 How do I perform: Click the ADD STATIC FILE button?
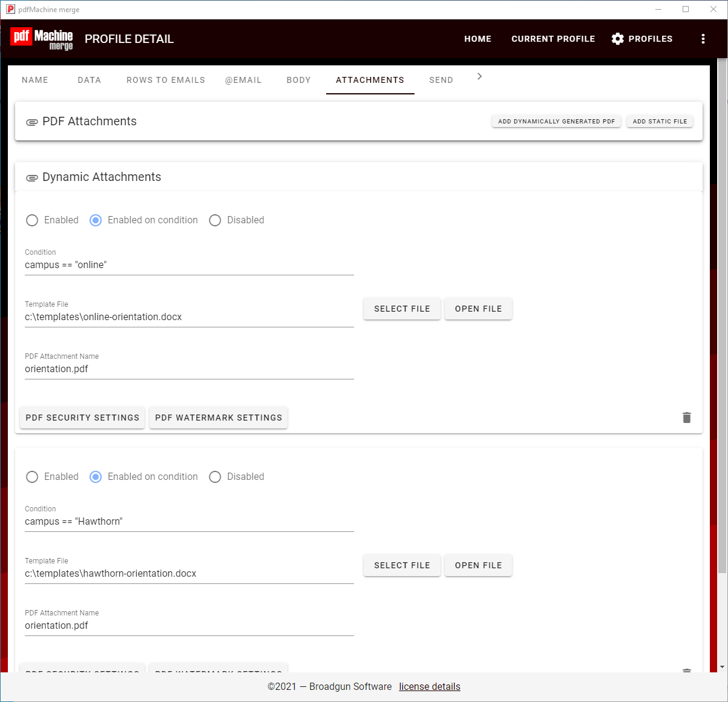tap(660, 121)
